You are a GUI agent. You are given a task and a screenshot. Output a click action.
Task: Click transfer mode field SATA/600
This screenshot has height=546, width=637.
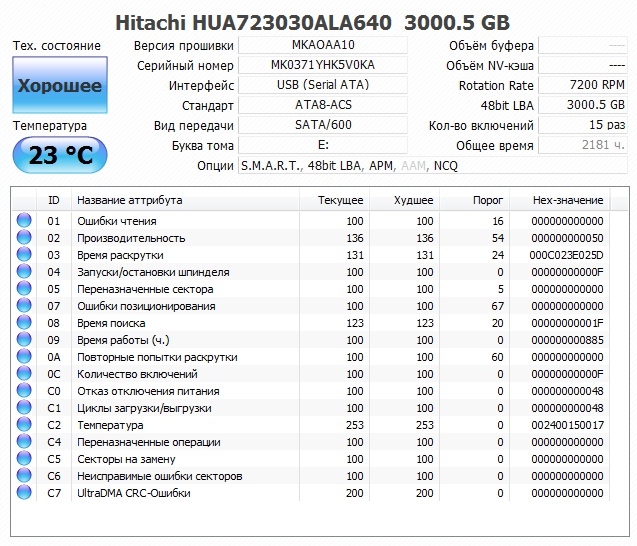coord(323,125)
